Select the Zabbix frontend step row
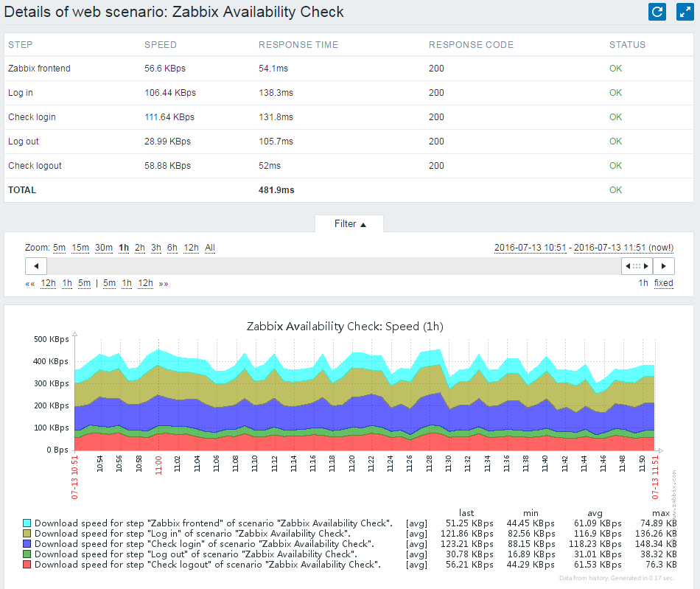700x589 pixels. tap(349, 69)
